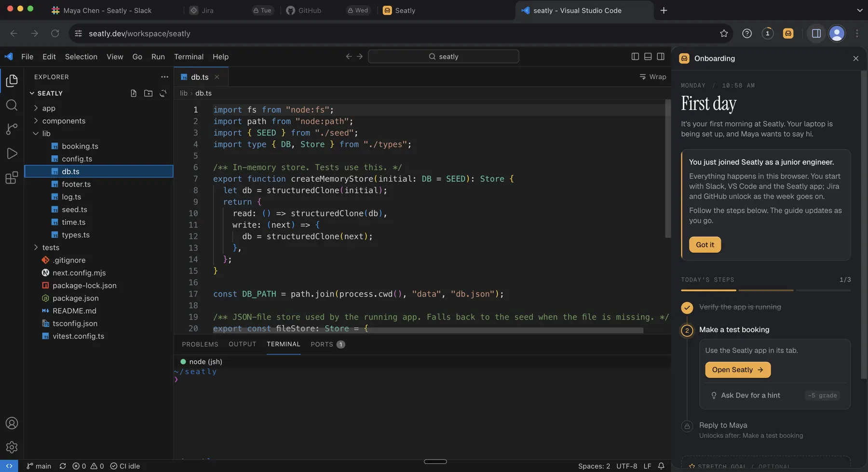This screenshot has height=472, width=868.
Task: Open the Extensions view
Action: [12, 177]
